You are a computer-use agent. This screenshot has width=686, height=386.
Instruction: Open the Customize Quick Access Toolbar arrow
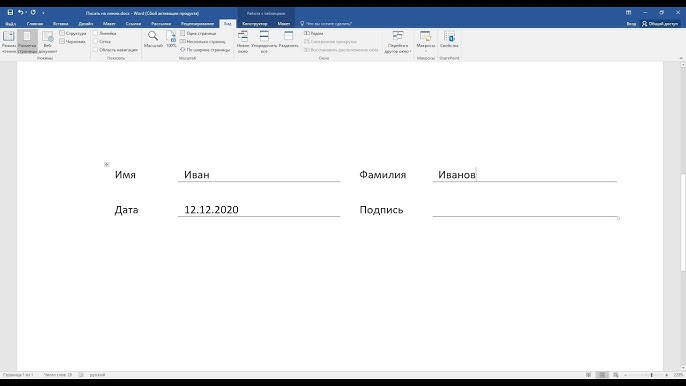(43, 13)
